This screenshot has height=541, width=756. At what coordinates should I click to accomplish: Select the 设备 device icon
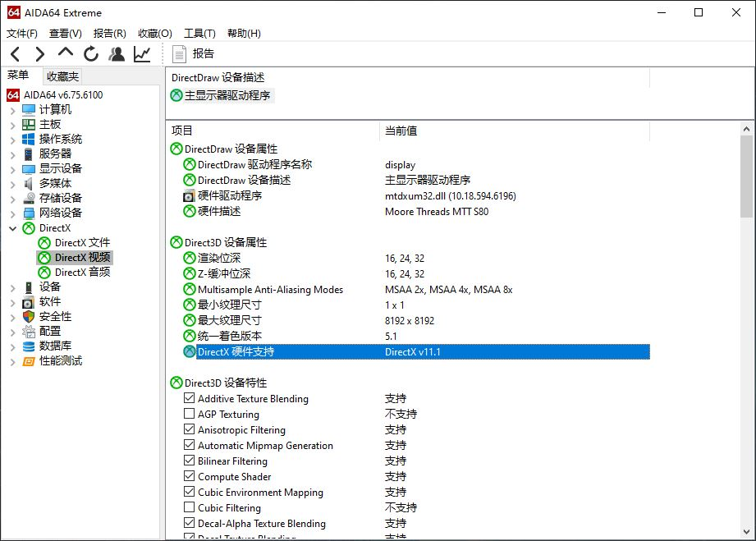29,287
